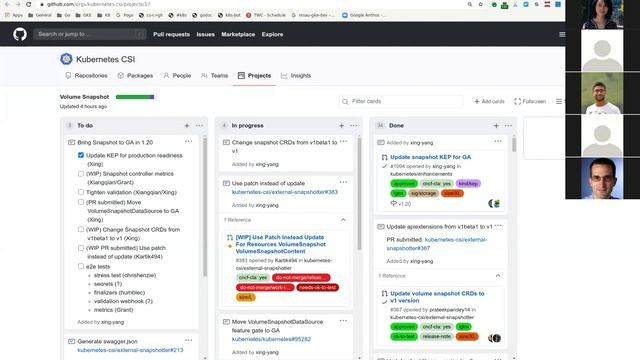
Task: Reload the page with browser refresh icon
Action: tap(29, 4)
